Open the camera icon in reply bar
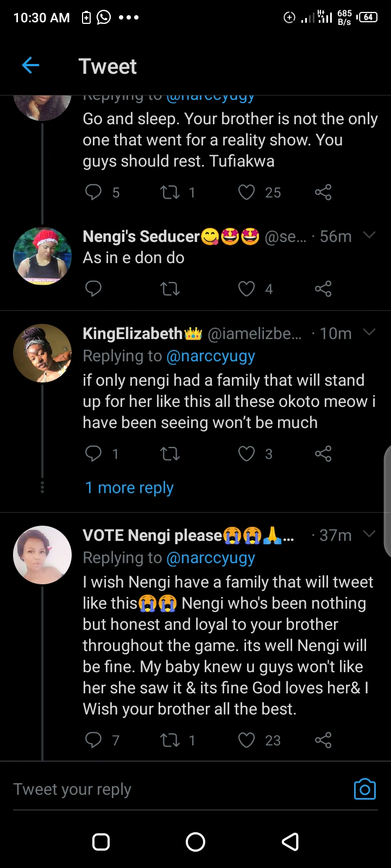Viewport: 391px width, 868px height. click(x=364, y=789)
